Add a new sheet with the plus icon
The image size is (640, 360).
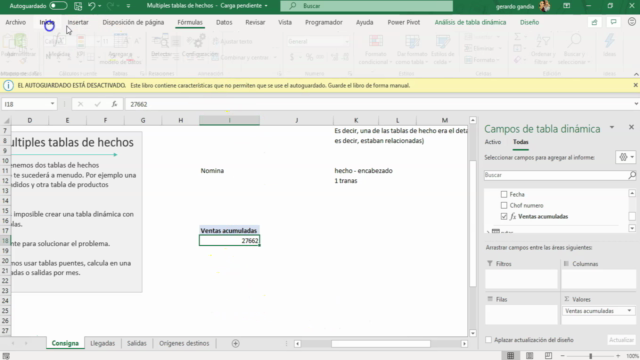[236, 344]
